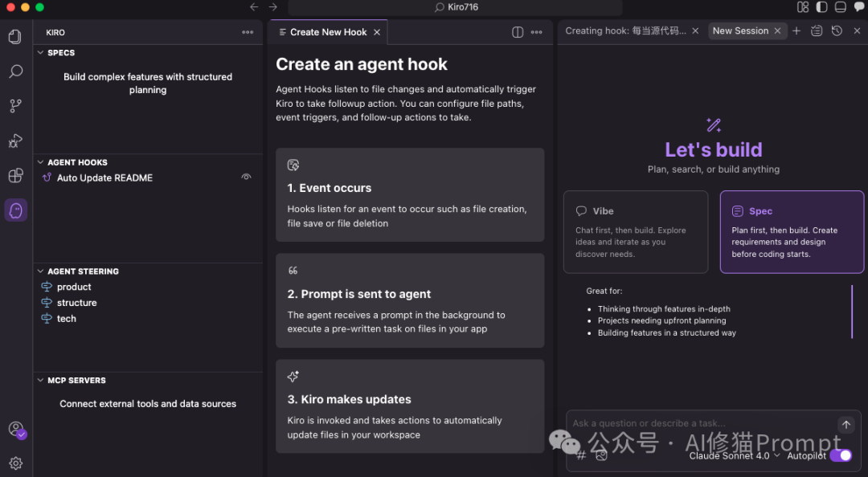Screen dimensions: 868x477
Task: Select the Spec mode card
Action: (x=792, y=232)
